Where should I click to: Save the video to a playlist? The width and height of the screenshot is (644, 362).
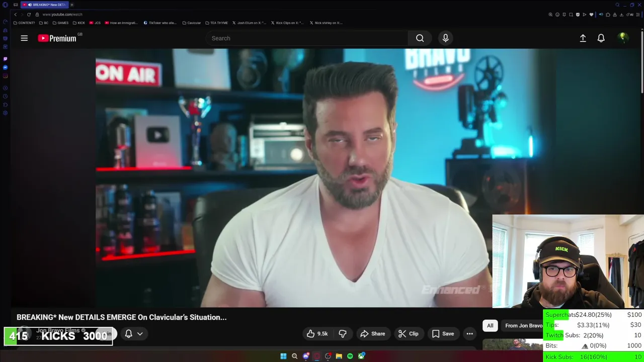click(443, 334)
